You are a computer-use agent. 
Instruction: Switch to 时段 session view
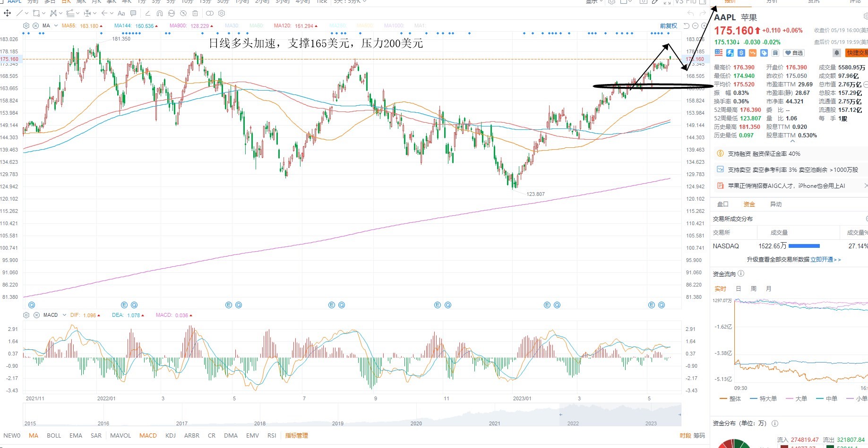(686, 436)
